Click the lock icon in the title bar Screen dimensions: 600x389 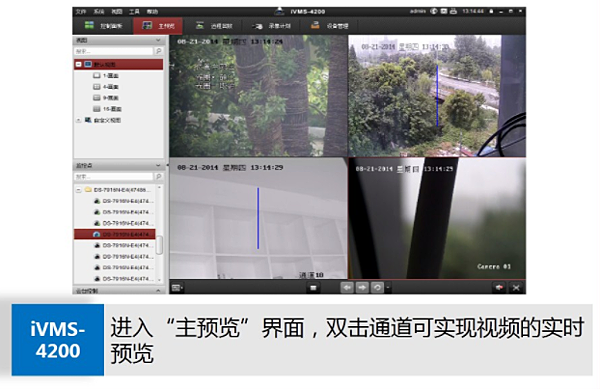pyautogui.click(x=491, y=11)
